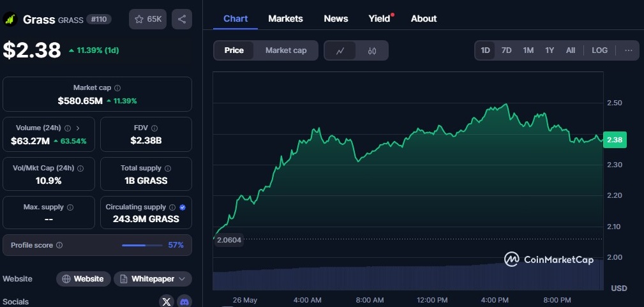Switch chart to Market cap
The width and height of the screenshot is (644, 307).
(286, 50)
